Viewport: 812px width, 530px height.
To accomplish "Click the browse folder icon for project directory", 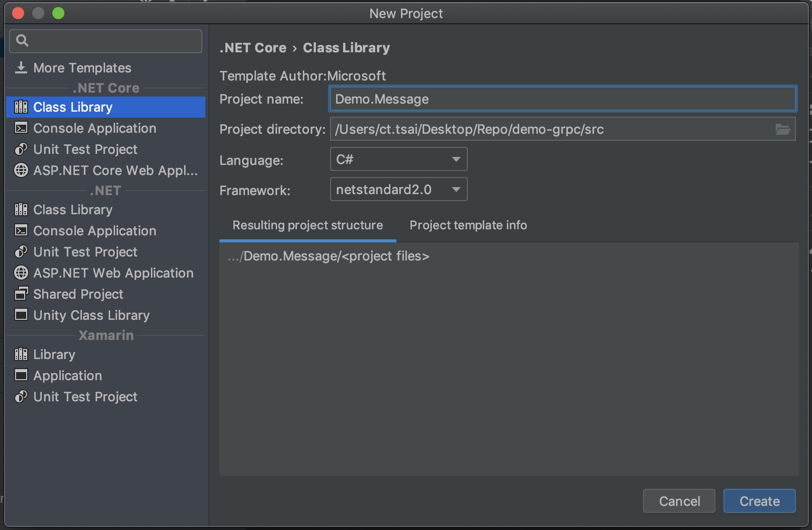I will [x=782, y=129].
